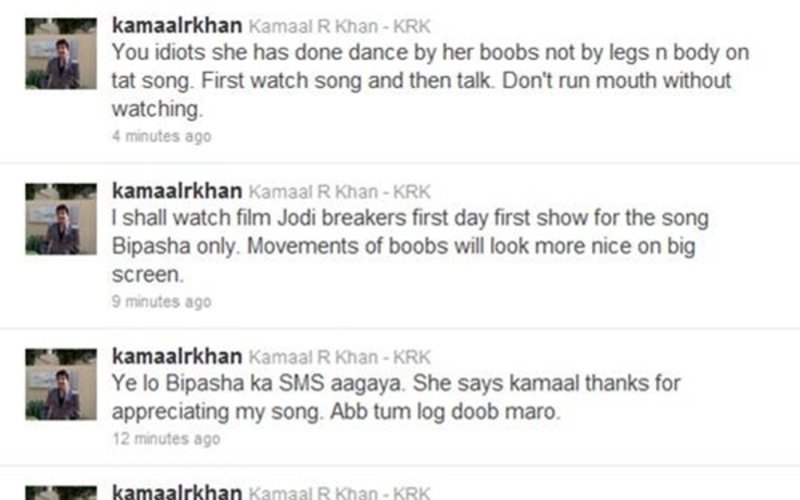Click display name Kamaal R Khan - KRK on first tweet
The image size is (800, 500).
pyautogui.click(x=340, y=26)
